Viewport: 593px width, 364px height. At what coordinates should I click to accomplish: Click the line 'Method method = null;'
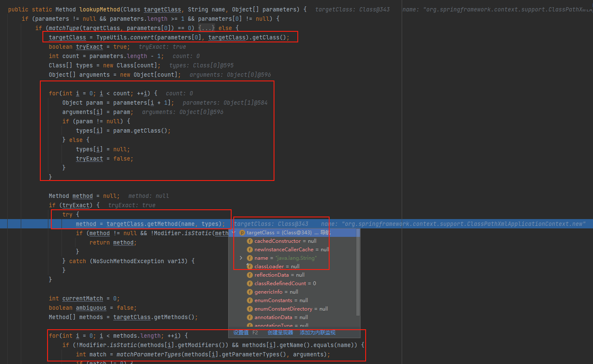tap(84, 196)
